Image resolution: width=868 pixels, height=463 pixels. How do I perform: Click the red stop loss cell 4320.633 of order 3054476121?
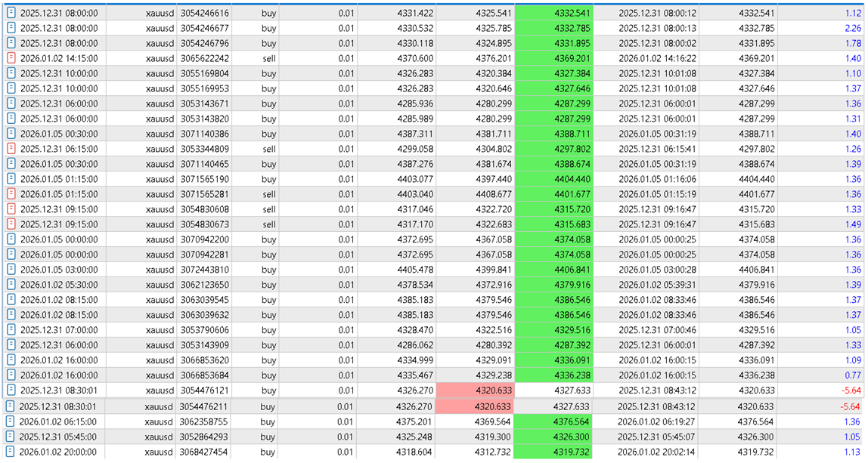[x=475, y=390]
